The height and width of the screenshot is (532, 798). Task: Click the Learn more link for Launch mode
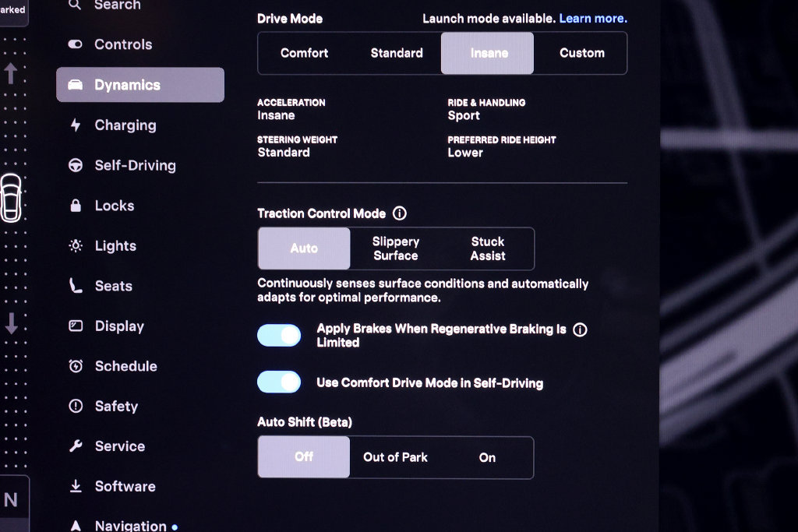coord(593,19)
